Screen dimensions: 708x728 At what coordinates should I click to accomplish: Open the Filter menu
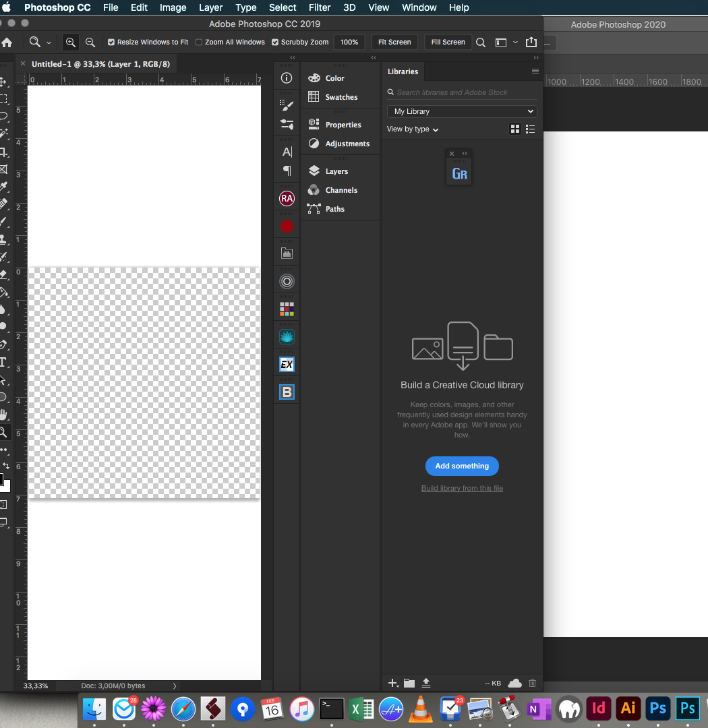[319, 7]
